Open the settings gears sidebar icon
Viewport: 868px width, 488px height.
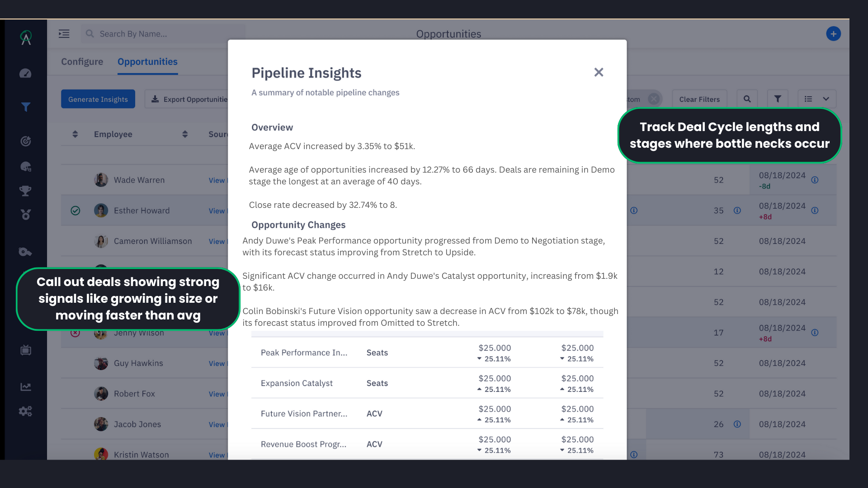(25, 411)
